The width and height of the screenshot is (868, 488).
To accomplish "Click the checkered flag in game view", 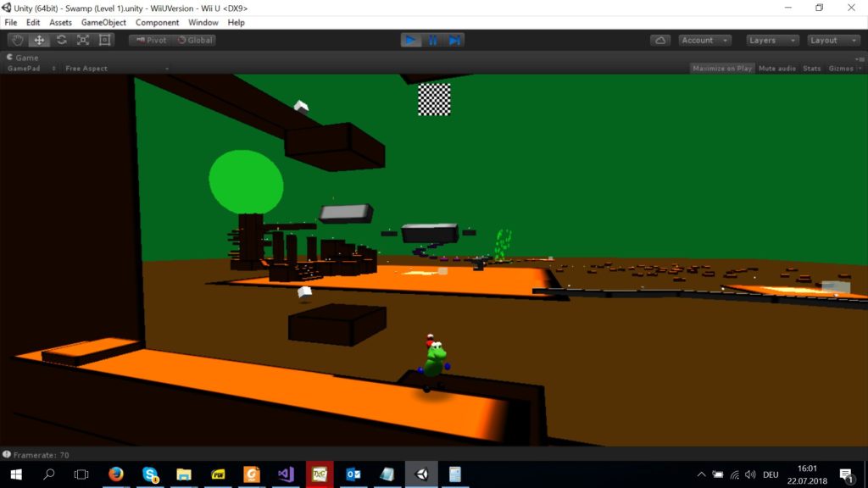I will (x=434, y=100).
